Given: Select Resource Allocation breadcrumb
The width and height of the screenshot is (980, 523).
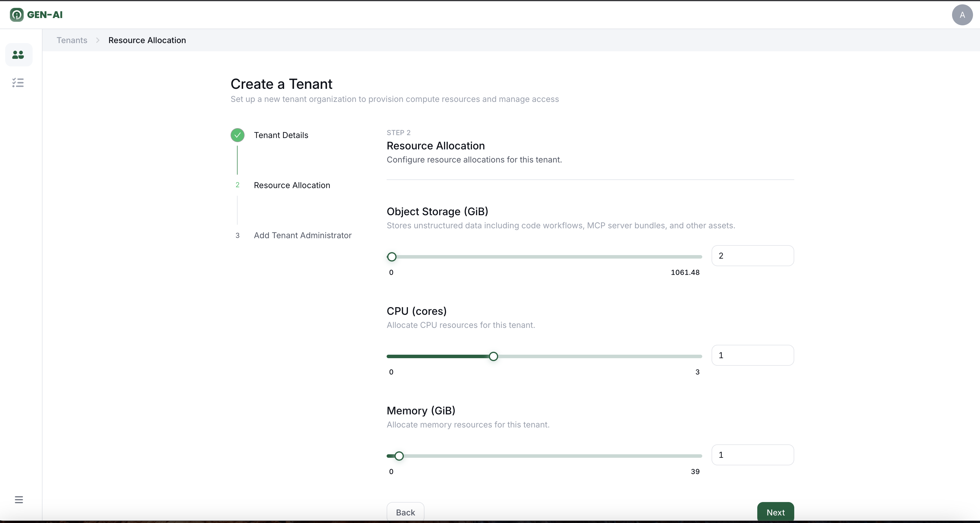Looking at the screenshot, I should [147, 40].
